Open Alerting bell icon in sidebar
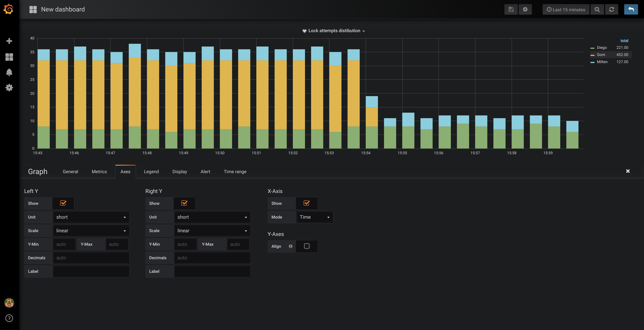Screen dimensions: 644x330 click(x=9, y=72)
